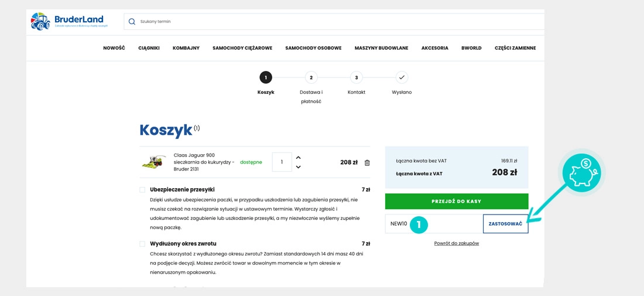Tick the Wydłużony okres zwrotu checkbox

[142, 244]
